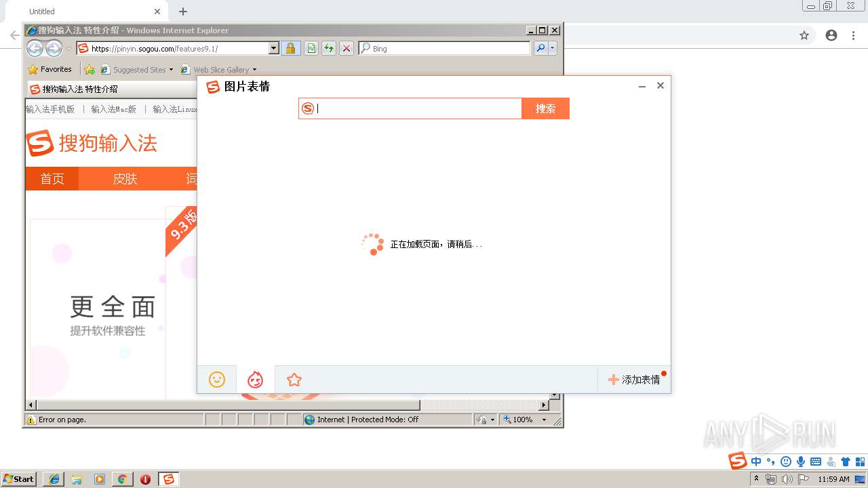Click the IE stop loading button
Screen dimensions: 868x488
347,48
